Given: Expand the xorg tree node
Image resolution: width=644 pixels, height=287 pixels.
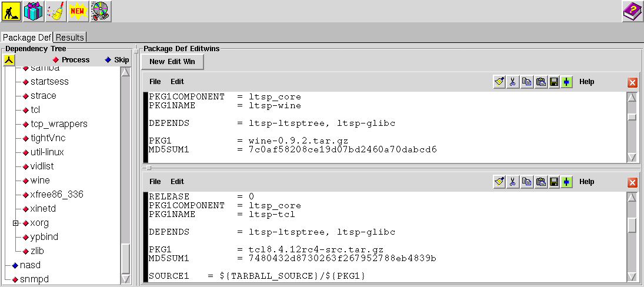Looking at the screenshot, I should pos(16,223).
